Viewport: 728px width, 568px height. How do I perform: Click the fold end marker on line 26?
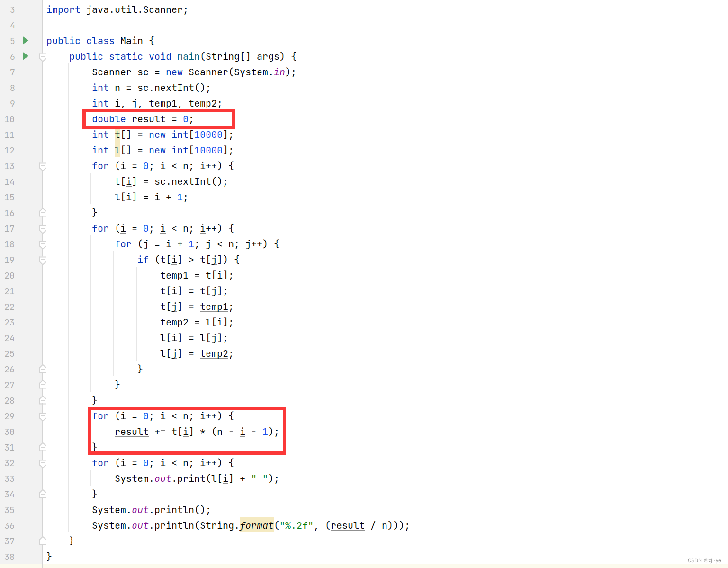(x=43, y=369)
